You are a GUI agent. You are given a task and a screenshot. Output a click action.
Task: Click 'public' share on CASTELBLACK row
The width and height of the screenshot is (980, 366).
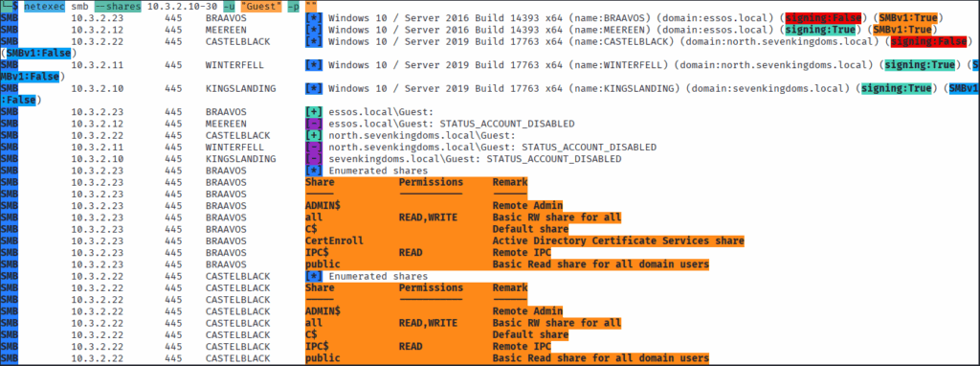click(323, 358)
